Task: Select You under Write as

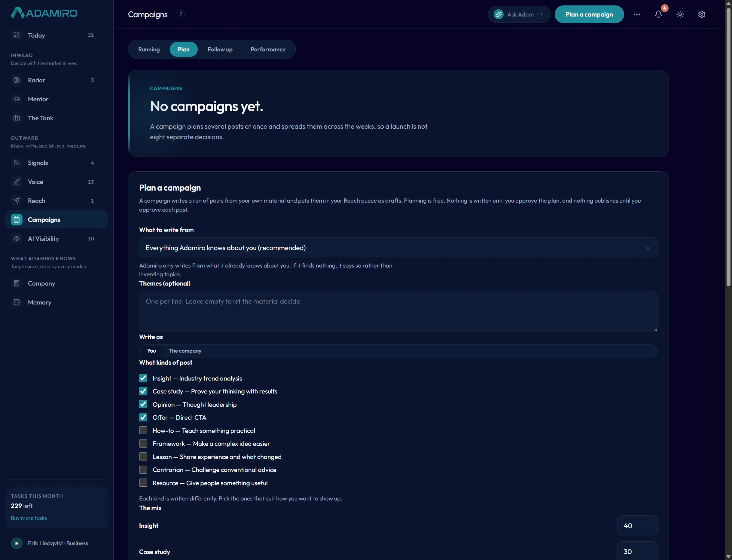Action: [151, 351]
